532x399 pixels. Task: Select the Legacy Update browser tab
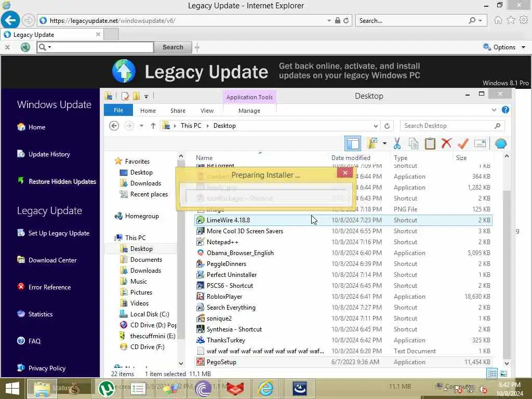click(x=52, y=35)
